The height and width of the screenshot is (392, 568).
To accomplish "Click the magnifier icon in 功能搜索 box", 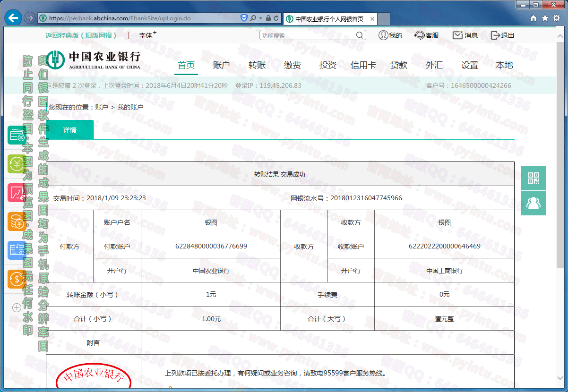I will (360, 35).
